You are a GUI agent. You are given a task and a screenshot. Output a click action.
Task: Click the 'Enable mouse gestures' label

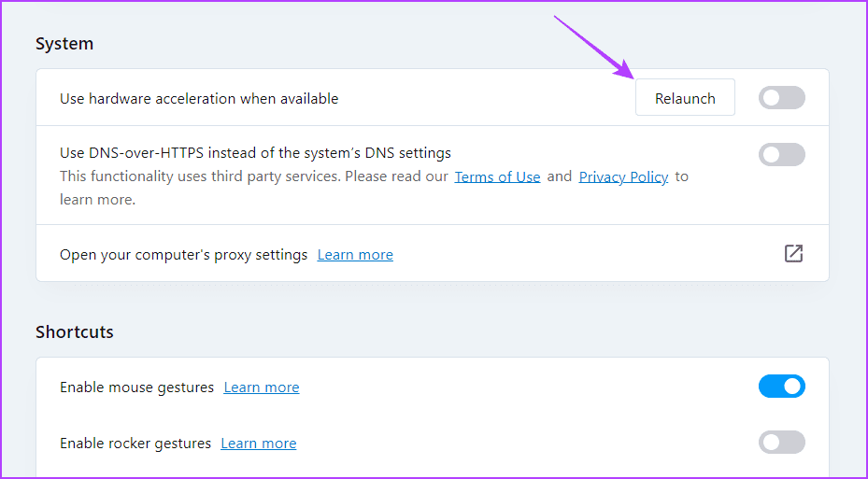pyautogui.click(x=136, y=387)
